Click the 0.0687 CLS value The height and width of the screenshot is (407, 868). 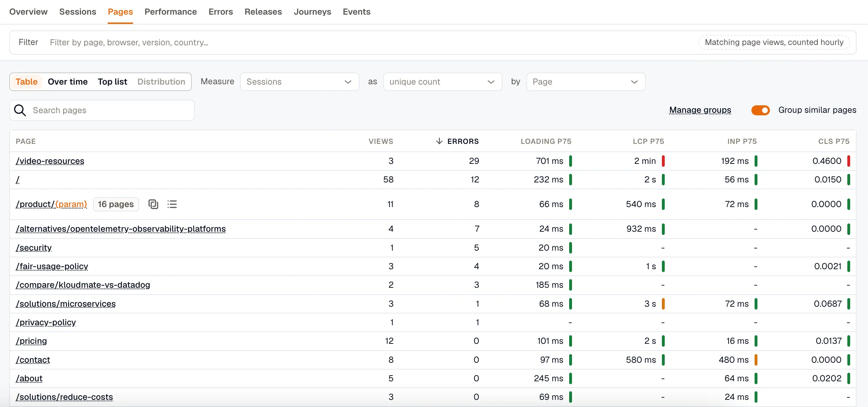(828, 304)
